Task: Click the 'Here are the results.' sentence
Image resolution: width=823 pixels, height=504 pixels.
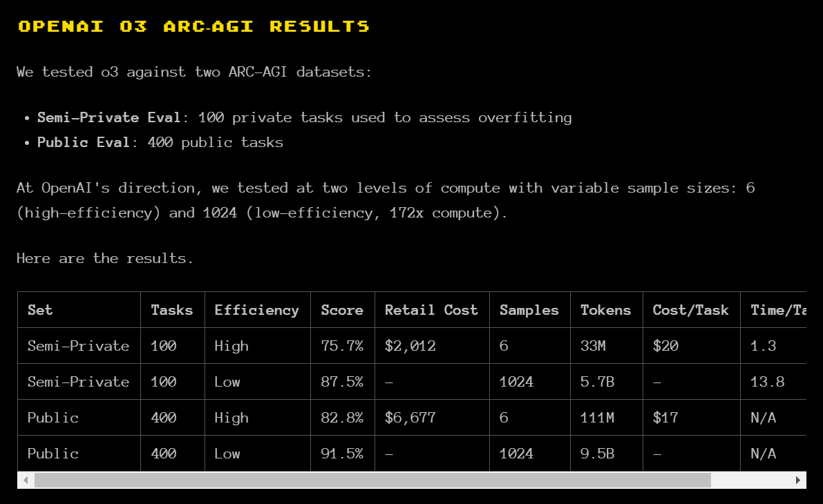Action: pyautogui.click(x=105, y=258)
